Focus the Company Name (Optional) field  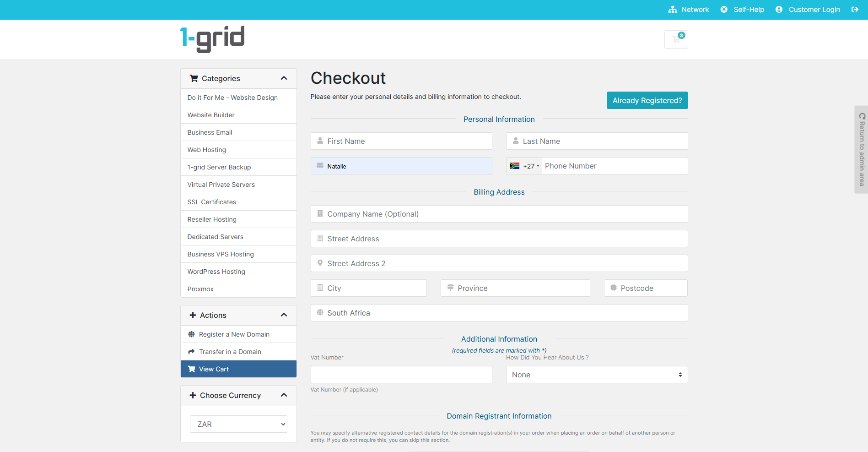(499, 214)
